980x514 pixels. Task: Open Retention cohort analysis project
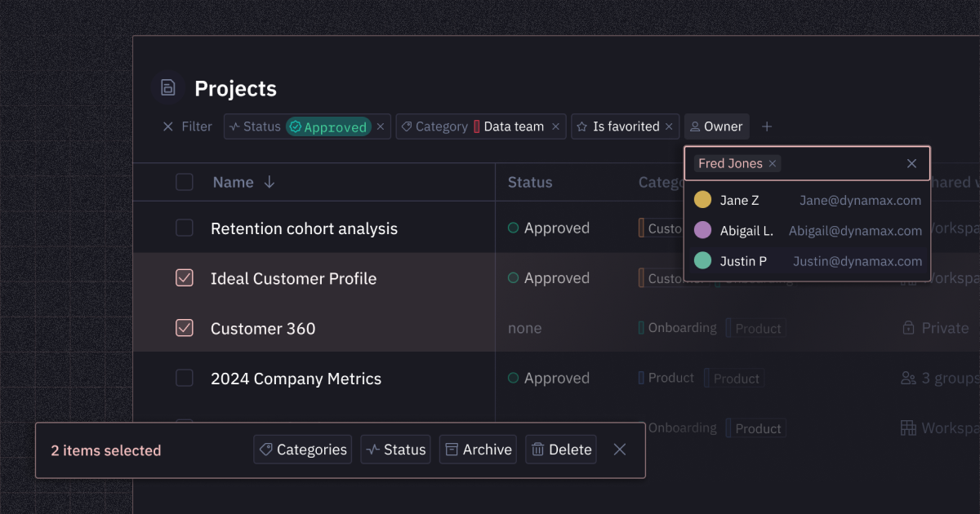click(304, 228)
